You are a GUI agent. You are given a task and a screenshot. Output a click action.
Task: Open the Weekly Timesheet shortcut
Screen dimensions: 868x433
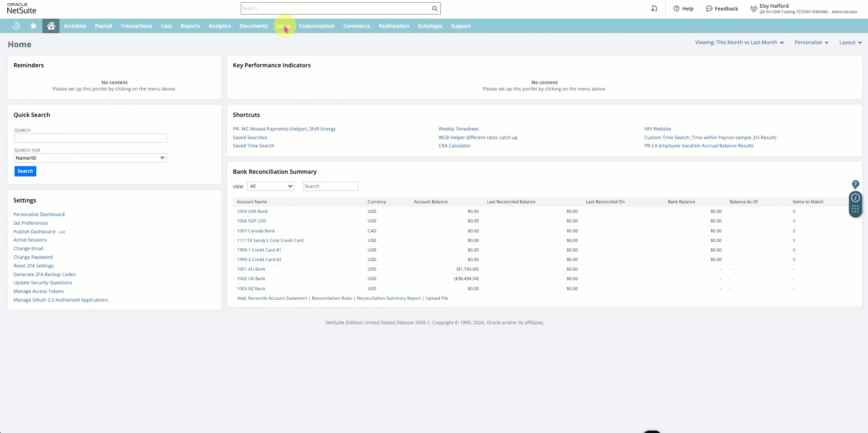[x=459, y=129]
